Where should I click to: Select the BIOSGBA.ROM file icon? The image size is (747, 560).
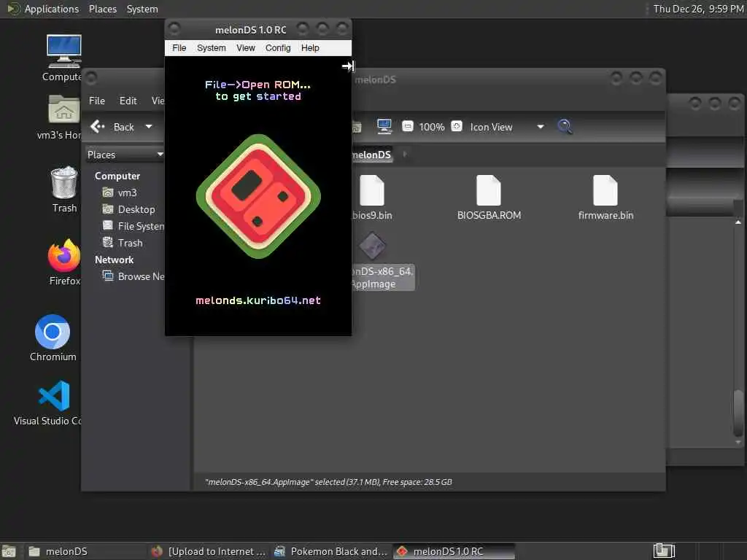pyautogui.click(x=489, y=190)
